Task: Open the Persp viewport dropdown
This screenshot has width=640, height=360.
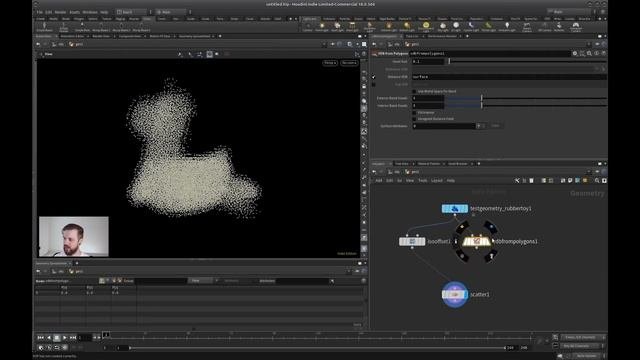Action: pyautogui.click(x=330, y=63)
